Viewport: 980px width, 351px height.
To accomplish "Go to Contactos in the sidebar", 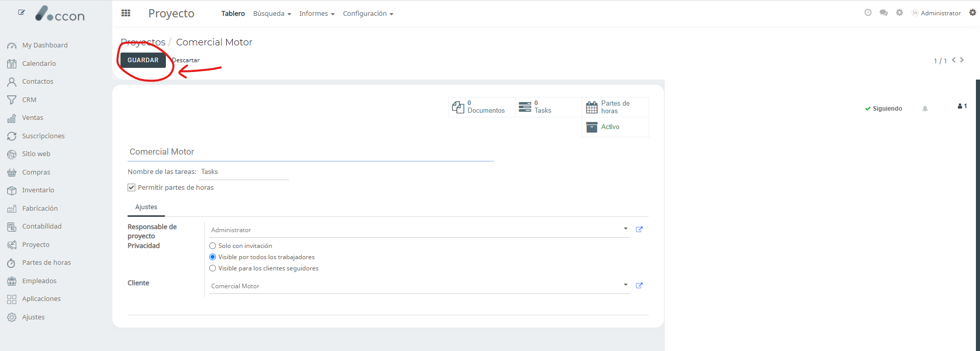I will (x=37, y=82).
